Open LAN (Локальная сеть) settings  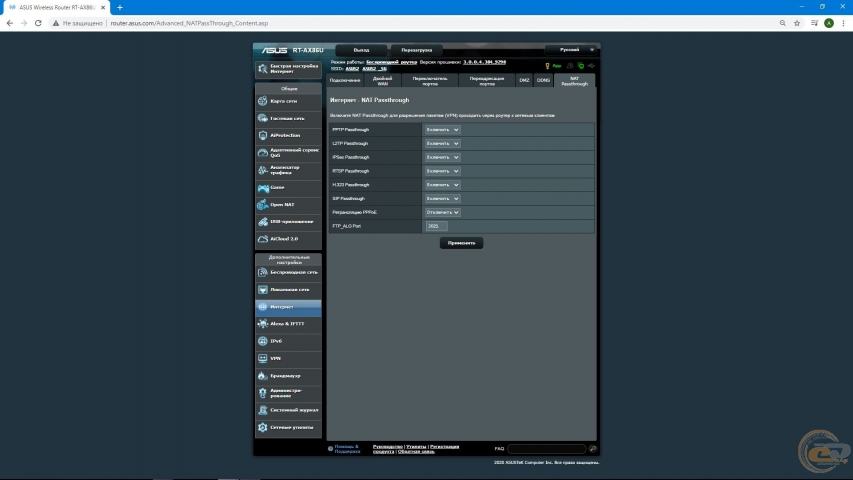288,290
